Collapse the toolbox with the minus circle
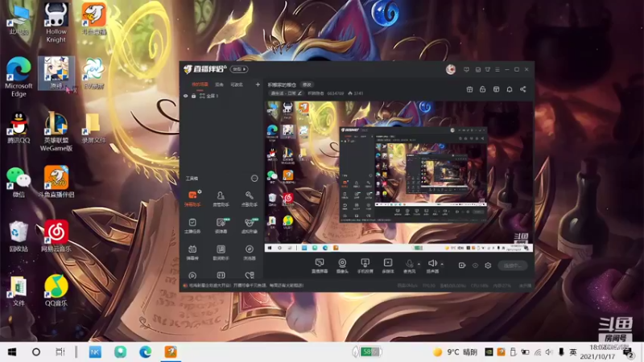The image size is (644, 362). [254, 178]
